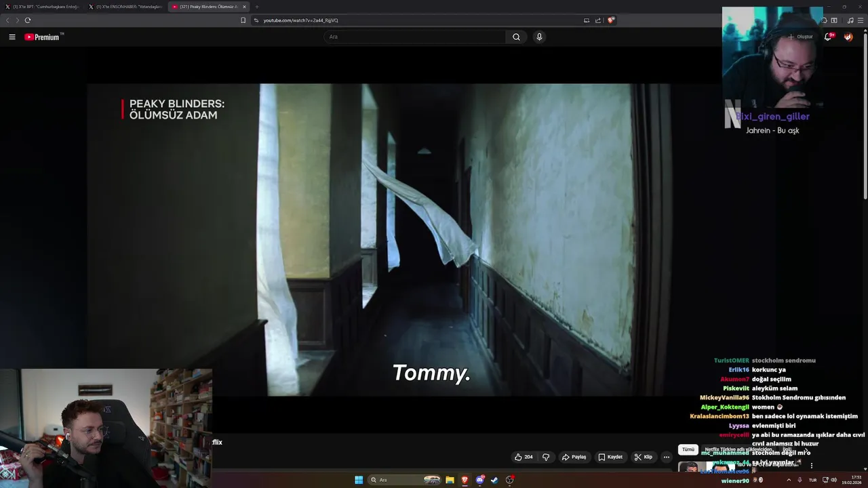Viewport: 868px width, 488px height.
Task: Go back with browser back arrow
Action: [x=7, y=20]
